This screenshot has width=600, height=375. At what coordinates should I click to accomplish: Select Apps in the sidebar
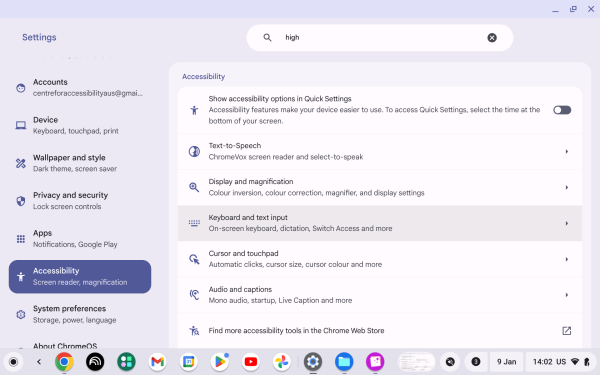pos(80,239)
